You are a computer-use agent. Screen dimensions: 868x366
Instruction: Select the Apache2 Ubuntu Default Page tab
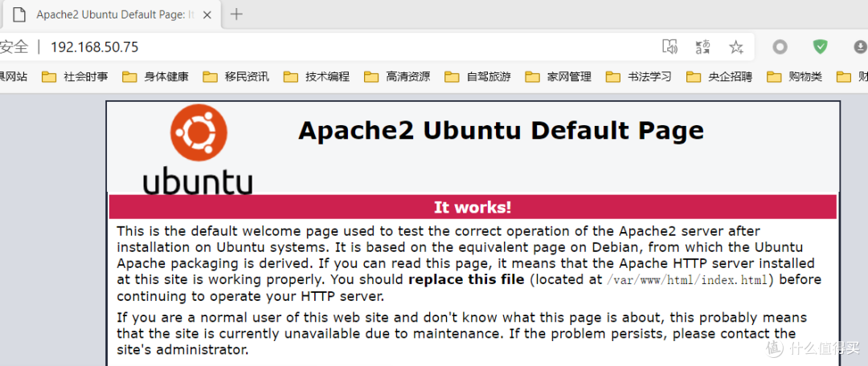click(x=111, y=14)
